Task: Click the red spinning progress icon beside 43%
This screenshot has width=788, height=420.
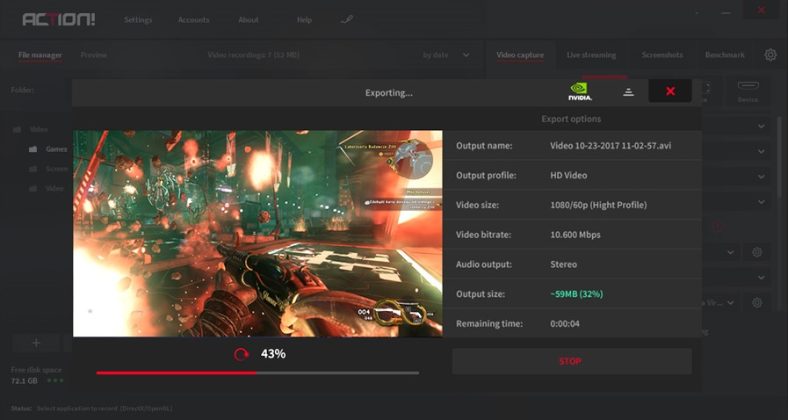Action: [x=241, y=354]
